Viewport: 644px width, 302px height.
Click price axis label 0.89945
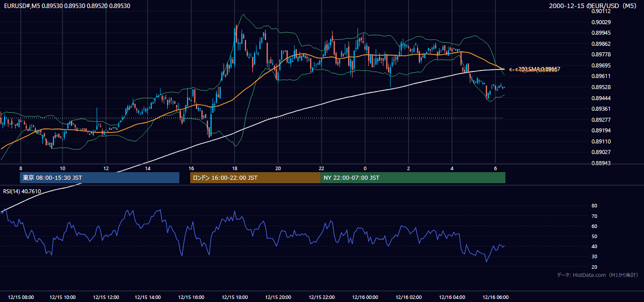(x=601, y=33)
